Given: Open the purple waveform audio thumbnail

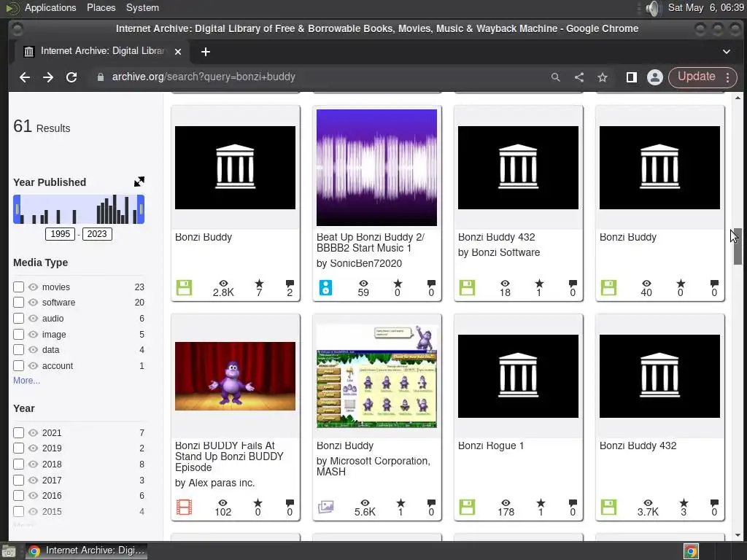Looking at the screenshot, I should [x=376, y=168].
